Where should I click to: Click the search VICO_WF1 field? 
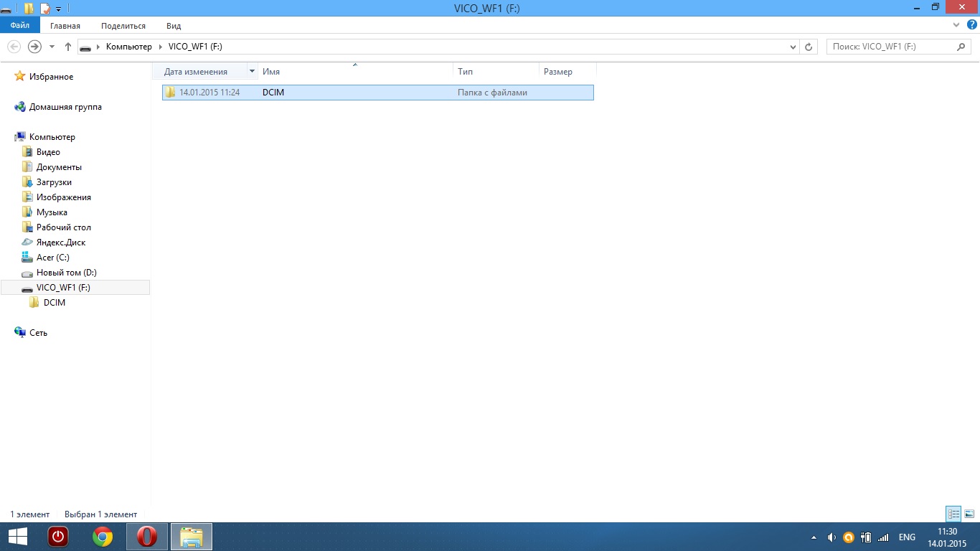tap(890, 47)
